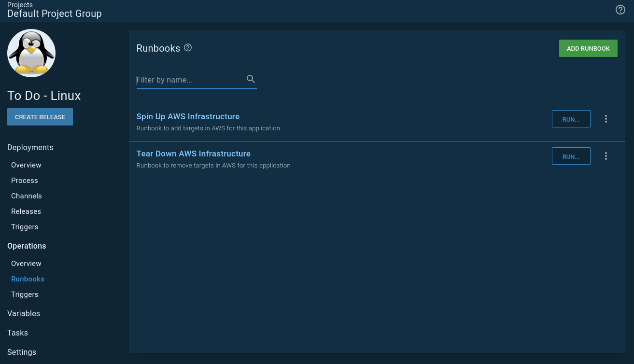
Task: Open Spin Up AWS Infrastructure runbook link
Action: point(188,116)
